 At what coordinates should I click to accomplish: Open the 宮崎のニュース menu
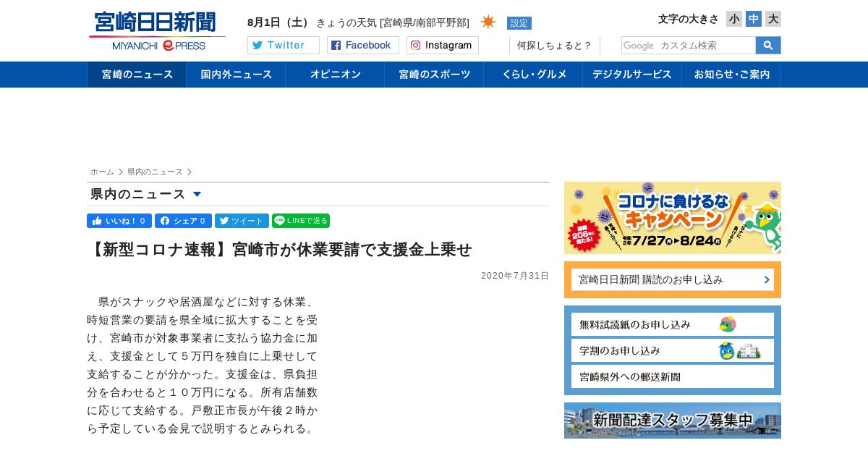coord(137,75)
